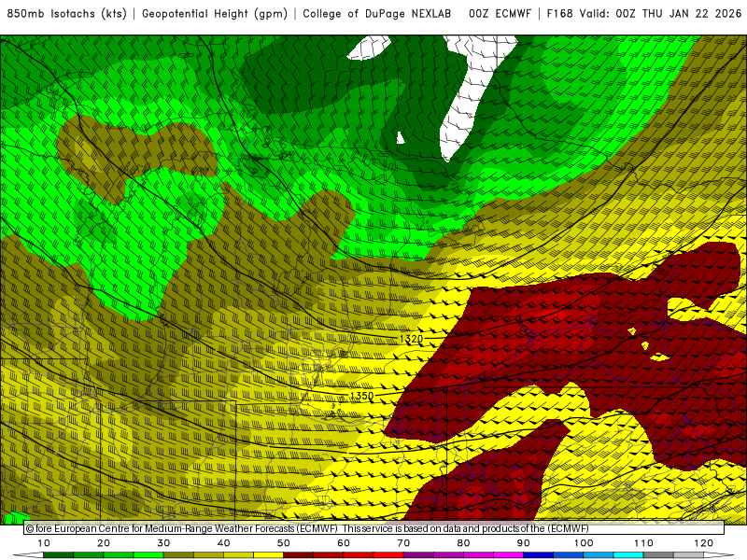Click the 'Valid: 00Z THU JAN 22 2026' text

[x=660, y=14]
